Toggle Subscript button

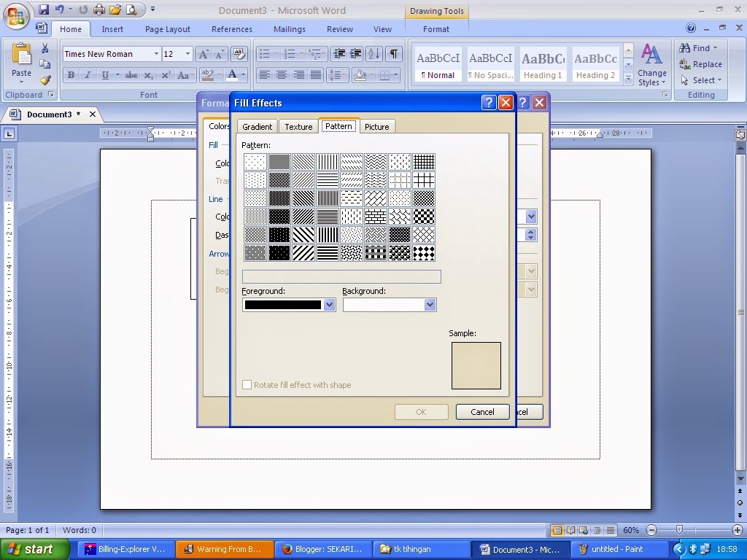tap(149, 75)
